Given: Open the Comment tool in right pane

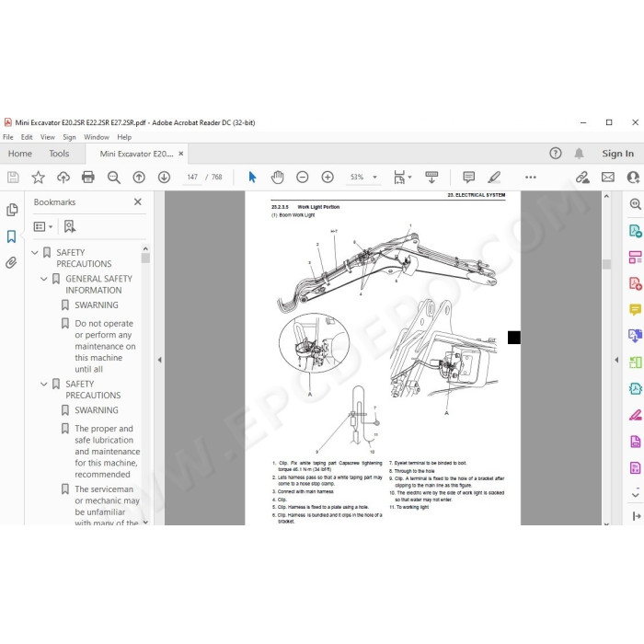Looking at the screenshot, I should [x=635, y=309].
